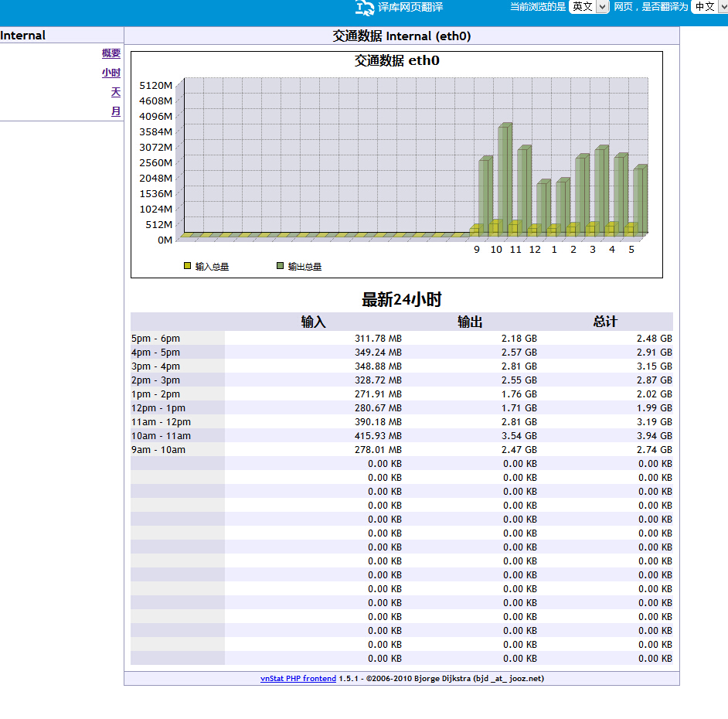Screen dimensions: 728x719
Task: Click the 415.93 MB input value
Action: pyautogui.click(x=379, y=436)
